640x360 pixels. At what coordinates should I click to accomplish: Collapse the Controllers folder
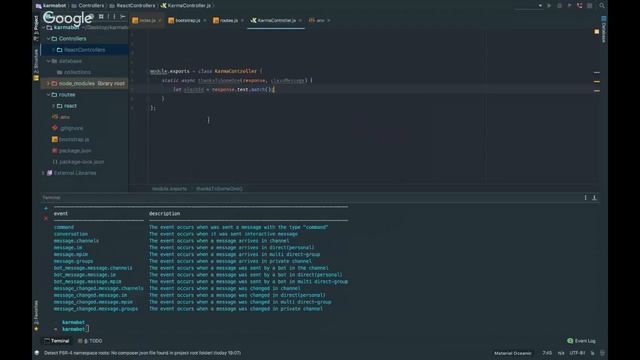click(x=48, y=38)
